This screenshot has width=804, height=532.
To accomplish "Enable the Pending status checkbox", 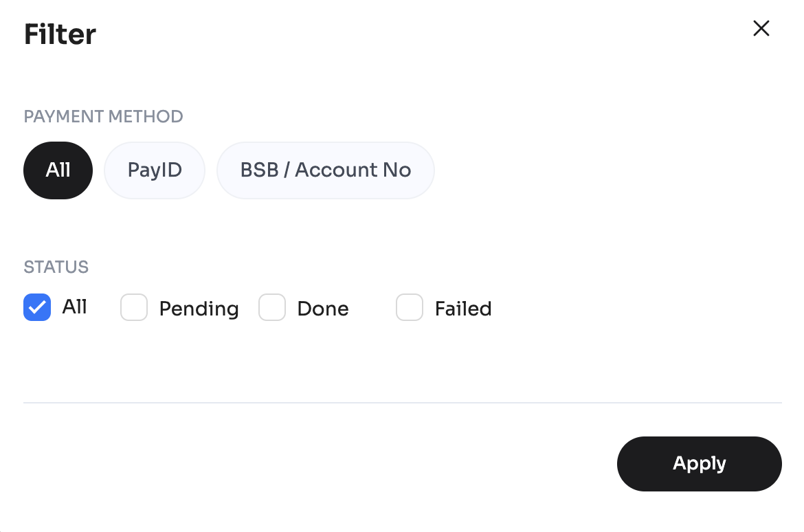I will (x=134, y=308).
